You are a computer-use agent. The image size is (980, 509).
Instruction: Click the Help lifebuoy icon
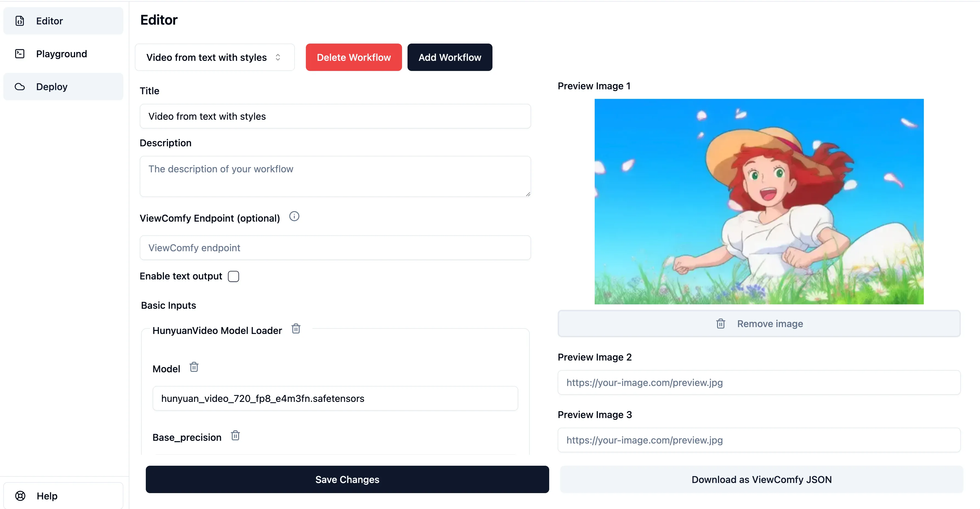(x=20, y=496)
